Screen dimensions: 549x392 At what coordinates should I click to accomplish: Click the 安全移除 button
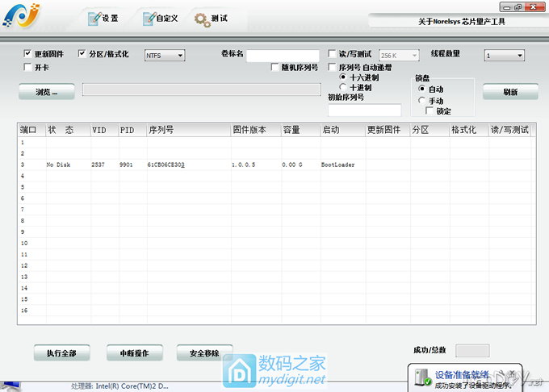(x=204, y=353)
